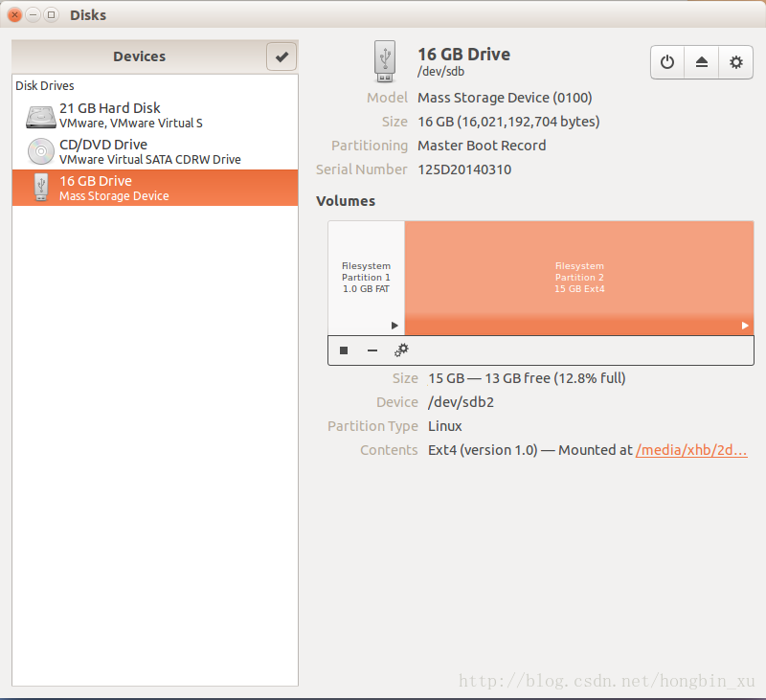Screen dimensions: 766x700
Task: Click the Mass Storage Device (0100) model text
Action: (505, 98)
